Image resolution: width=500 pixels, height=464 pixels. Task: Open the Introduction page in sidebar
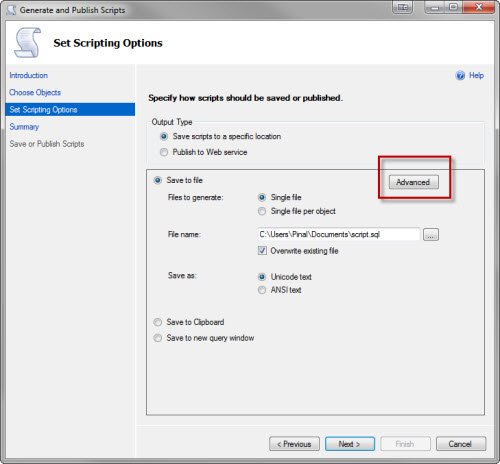point(29,75)
